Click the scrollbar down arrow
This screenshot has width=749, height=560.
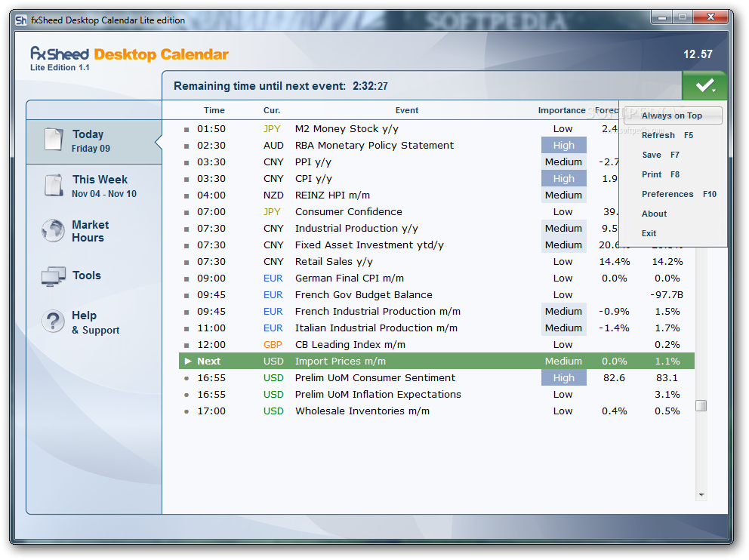[701, 495]
